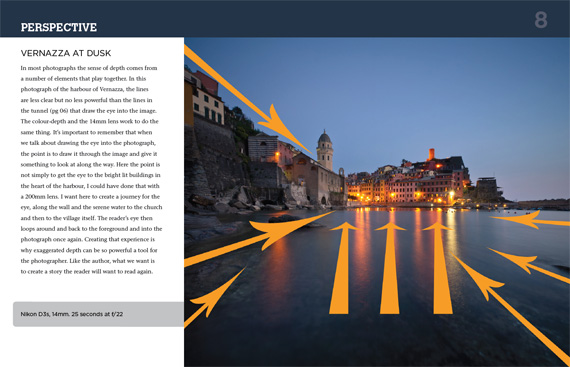Click the line 'not simply to get the eye'
The height and width of the screenshot is (367, 570).
coord(91,175)
